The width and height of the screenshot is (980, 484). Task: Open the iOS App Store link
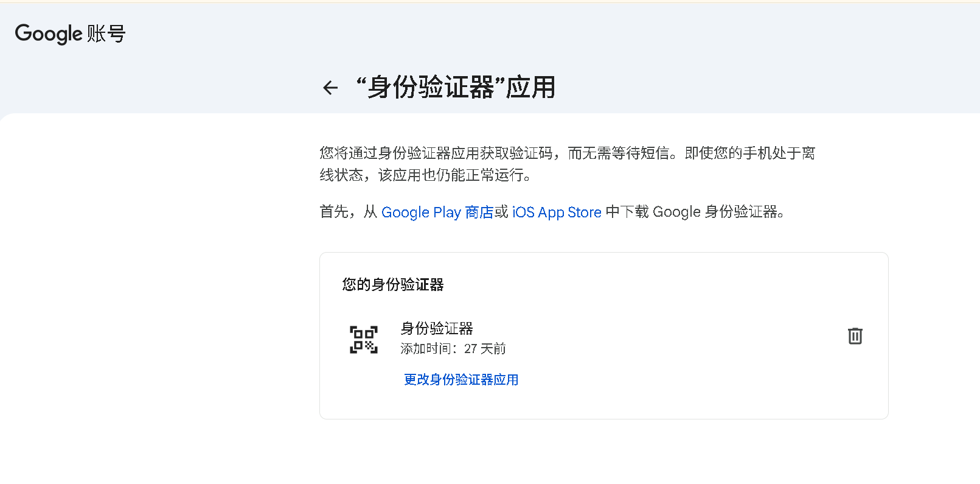tap(557, 212)
